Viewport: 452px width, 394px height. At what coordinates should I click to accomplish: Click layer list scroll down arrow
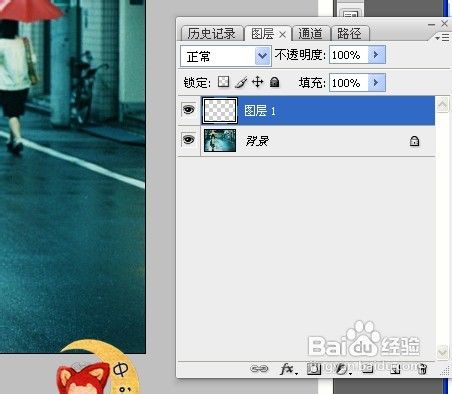point(443,352)
